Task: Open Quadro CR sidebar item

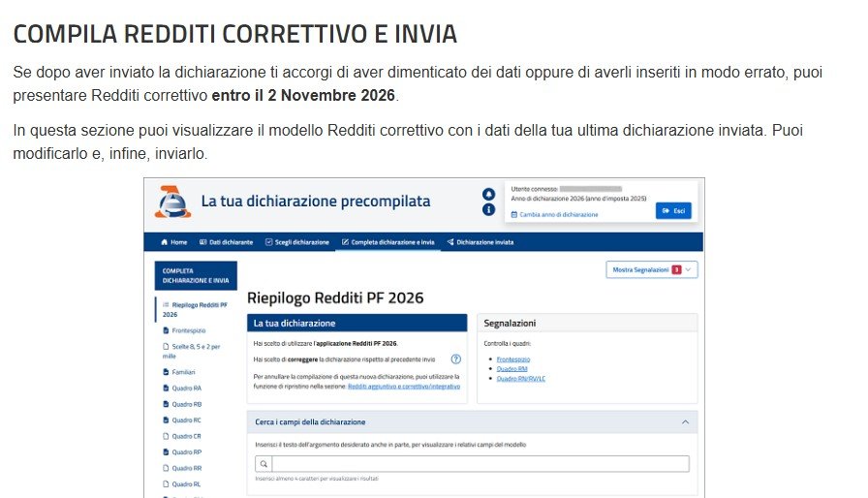Action: [x=187, y=436]
